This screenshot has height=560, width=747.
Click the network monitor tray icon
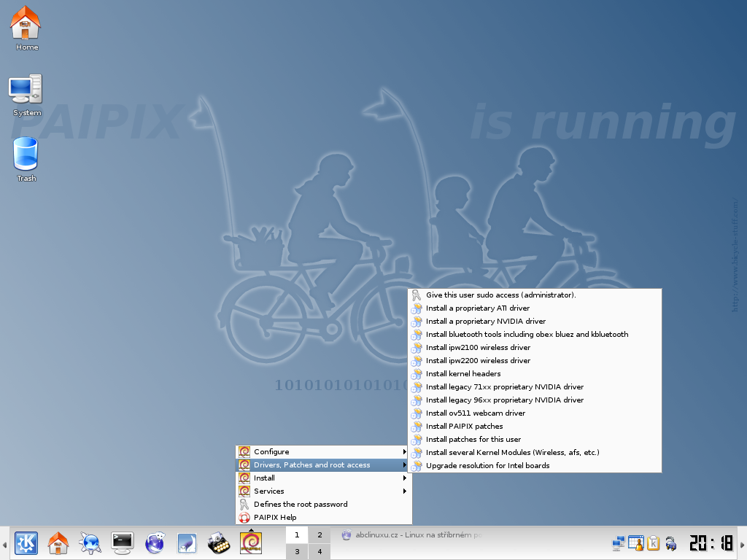619,542
